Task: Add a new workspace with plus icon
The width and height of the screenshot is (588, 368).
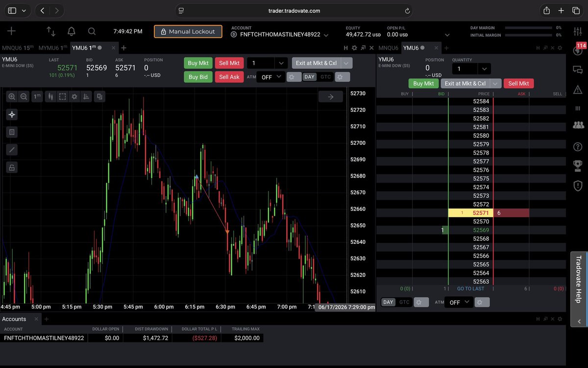Action: pos(11,31)
